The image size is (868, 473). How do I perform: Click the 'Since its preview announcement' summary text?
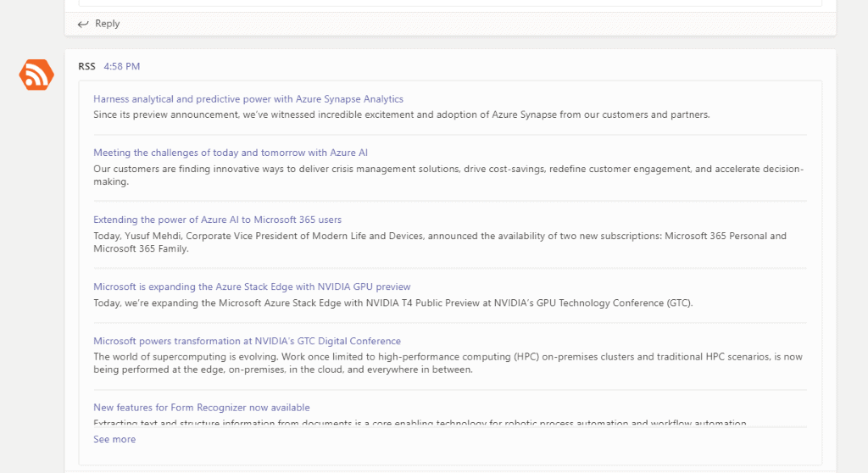[x=401, y=114]
